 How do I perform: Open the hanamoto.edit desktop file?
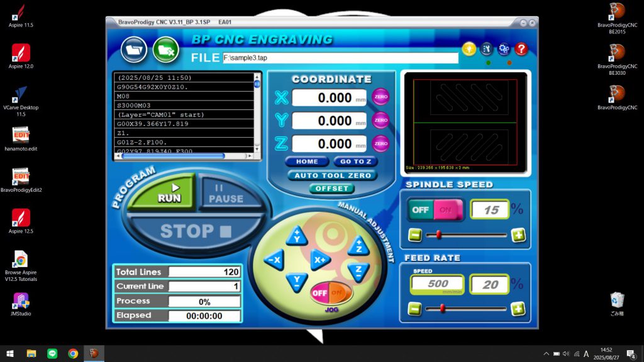21,139
